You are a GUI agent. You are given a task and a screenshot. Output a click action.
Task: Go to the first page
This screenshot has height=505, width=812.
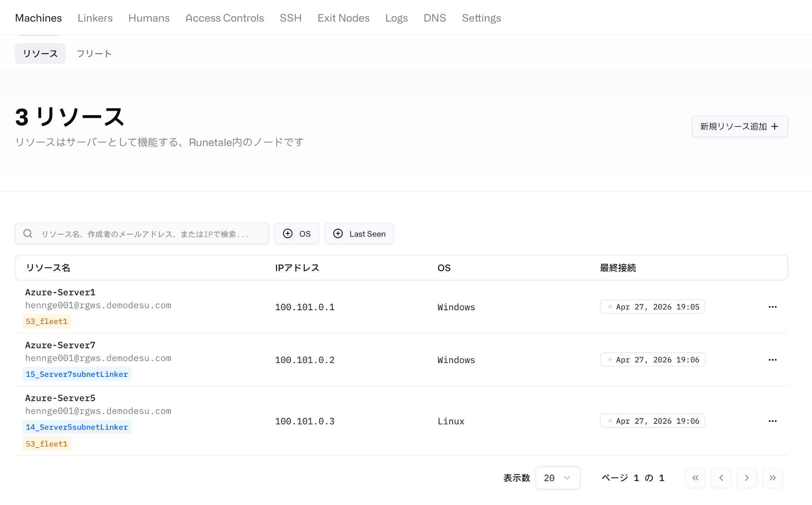pyautogui.click(x=695, y=478)
